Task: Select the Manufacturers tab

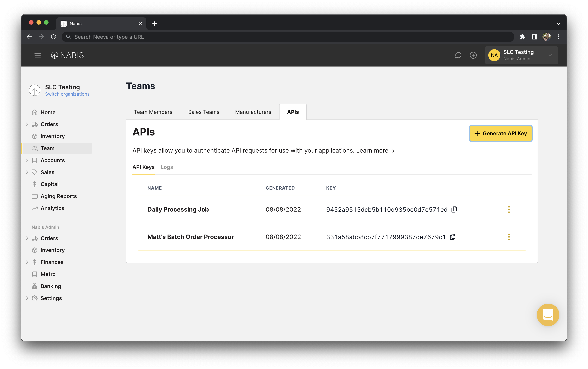Action: click(253, 112)
